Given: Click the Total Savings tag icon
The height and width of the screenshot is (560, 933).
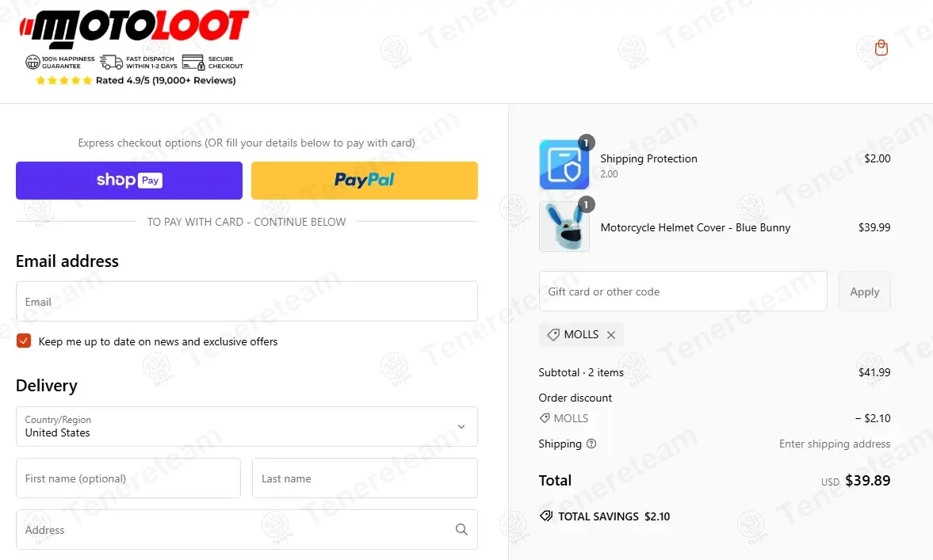Looking at the screenshot, I should pyautogui.click(x=545, y=516).
